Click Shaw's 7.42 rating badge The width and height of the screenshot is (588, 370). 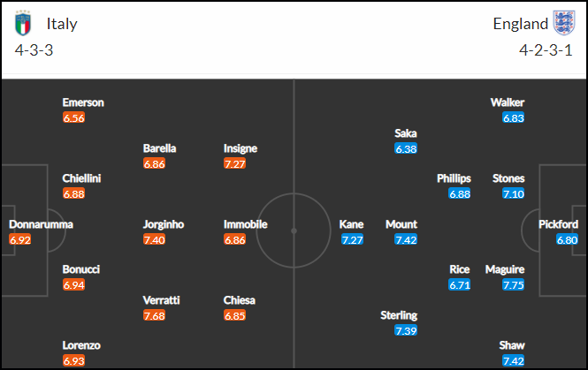[514, 361]
